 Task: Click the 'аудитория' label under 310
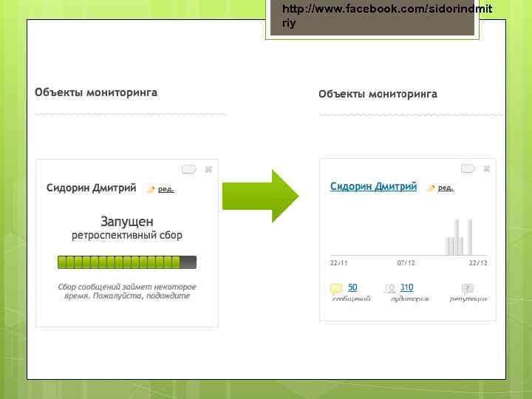tap(410, 299)
